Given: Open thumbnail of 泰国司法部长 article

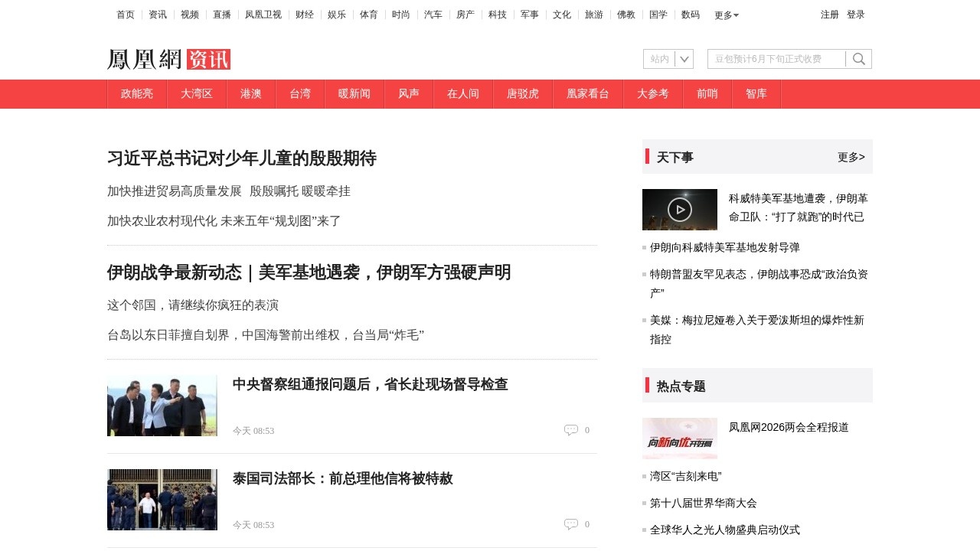Looking at the screenshot, I should click(162, 500).
